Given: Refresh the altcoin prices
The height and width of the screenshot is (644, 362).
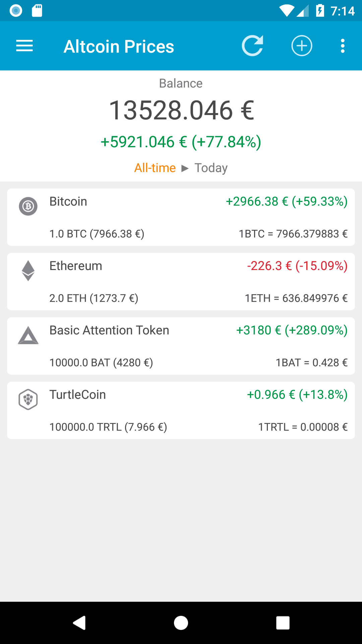Looking at the screenshot, I should [252, 46].
